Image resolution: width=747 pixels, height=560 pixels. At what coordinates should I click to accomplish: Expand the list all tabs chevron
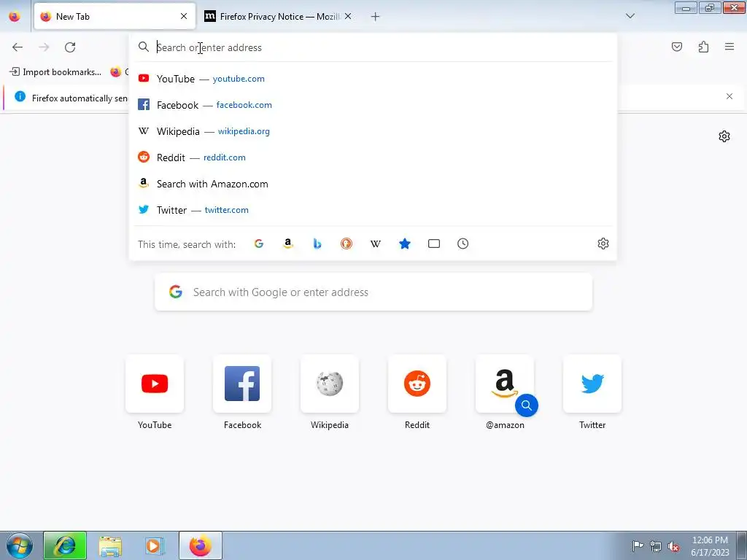[x=630, y=16]
